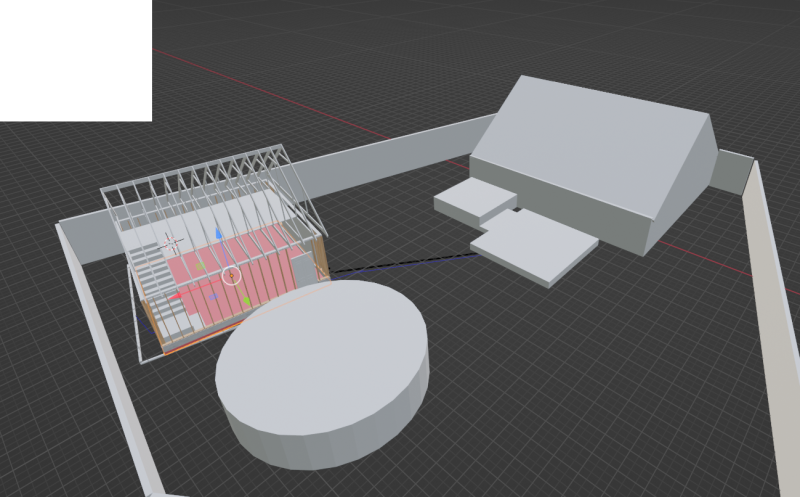Click the blue-purple plane handle of gizmo
This screenshot has width=800, height=497.
point(213,296)
